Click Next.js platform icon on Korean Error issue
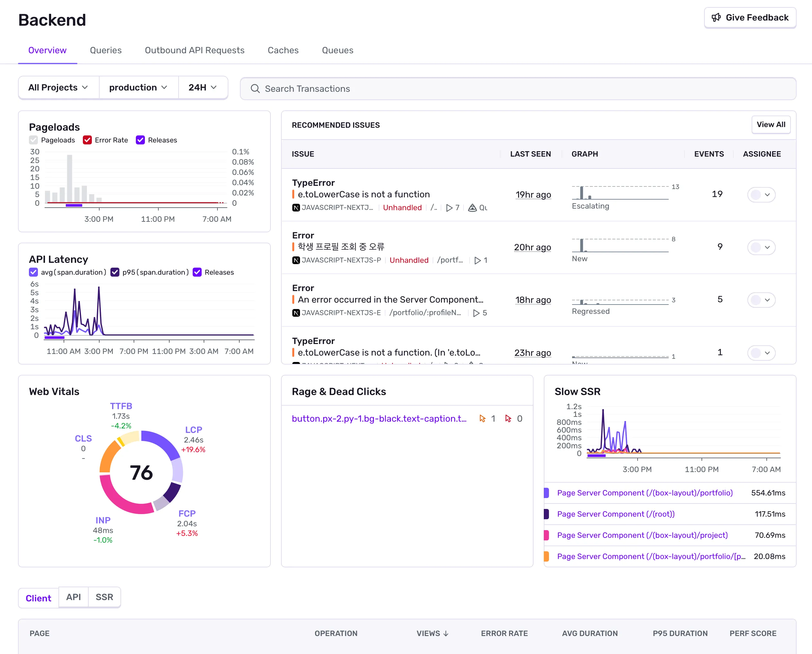Viewport: 812px width, 654px height. pos(296,260)
